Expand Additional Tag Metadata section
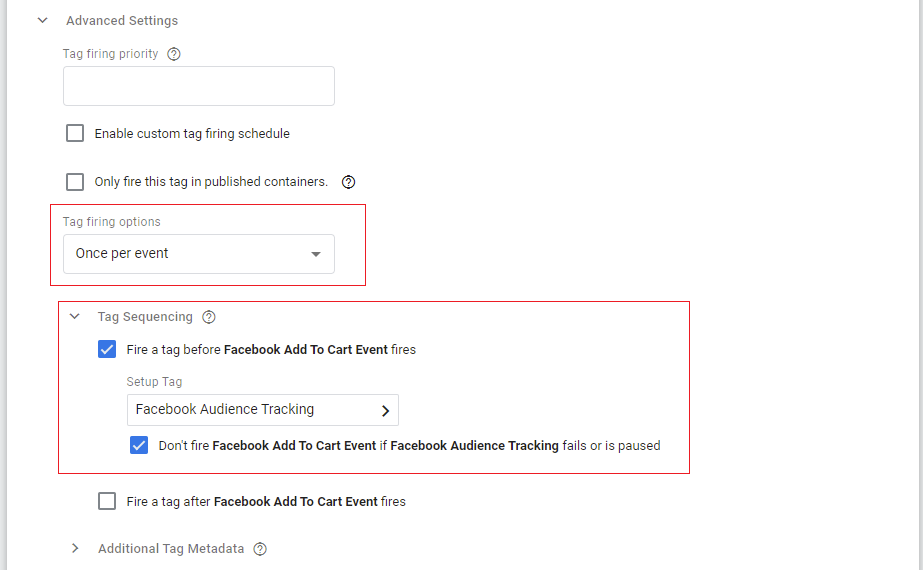923x570 pixels. [x=74, y=549]
